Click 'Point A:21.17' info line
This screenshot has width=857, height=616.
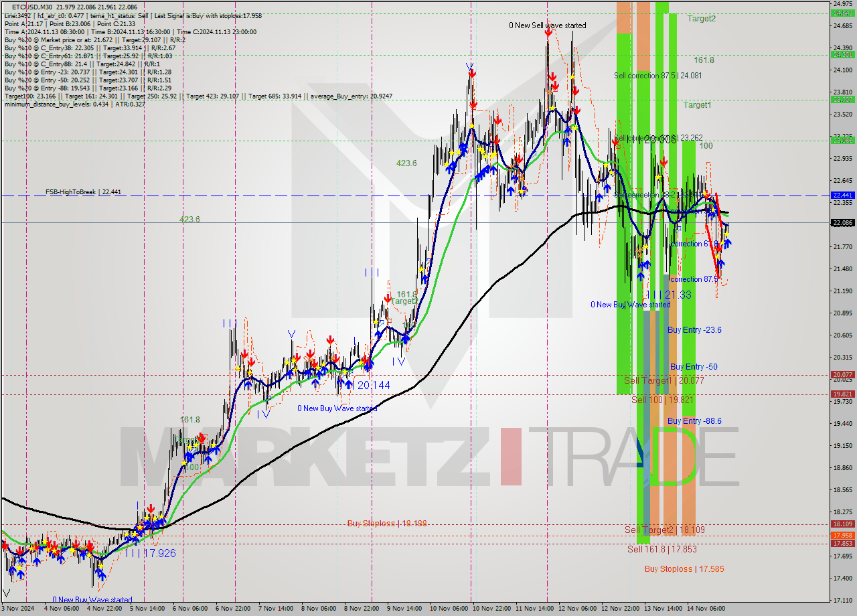[70, 24]
